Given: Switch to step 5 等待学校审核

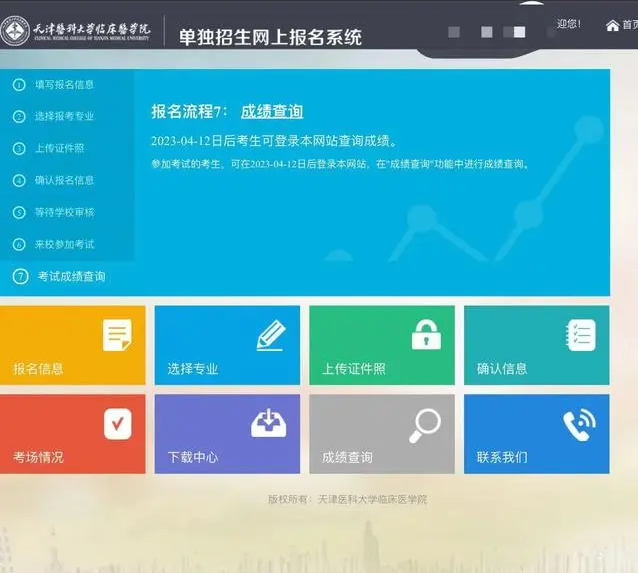Looking at the screenshot, I should pos(64,212).
